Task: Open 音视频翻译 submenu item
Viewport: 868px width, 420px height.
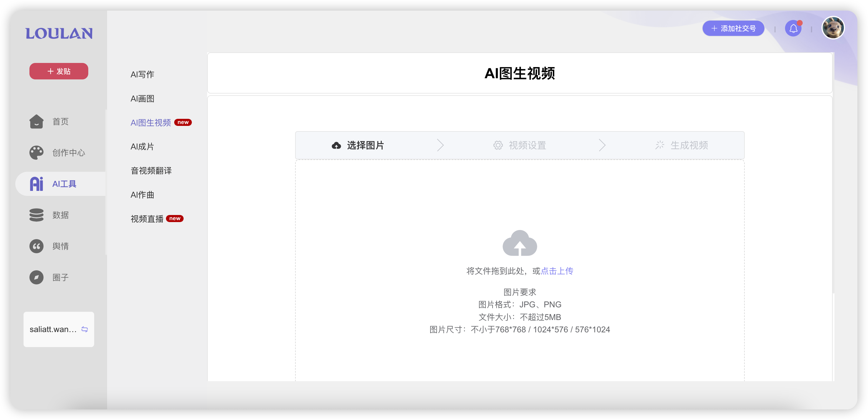Action: tap(151, 171)
